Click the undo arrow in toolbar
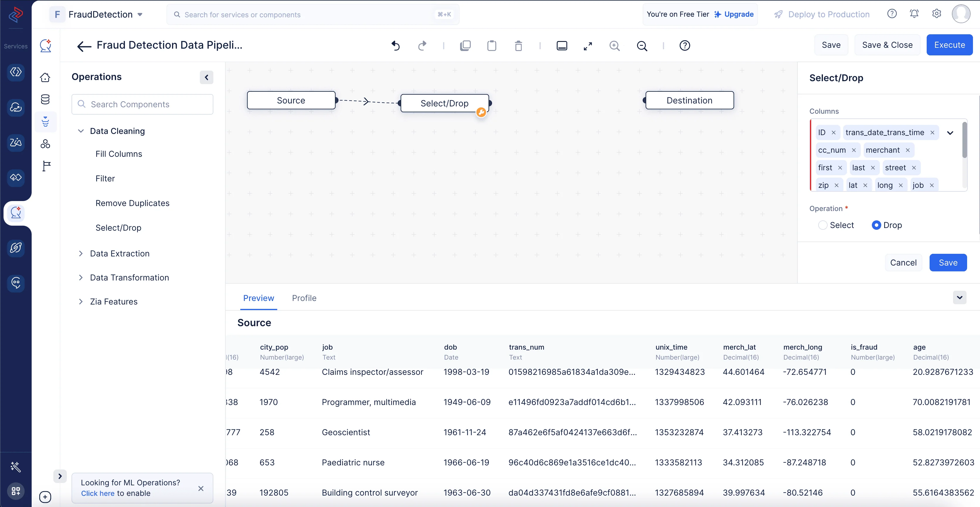This screenshot has width=980, height=507. (396, 46)
